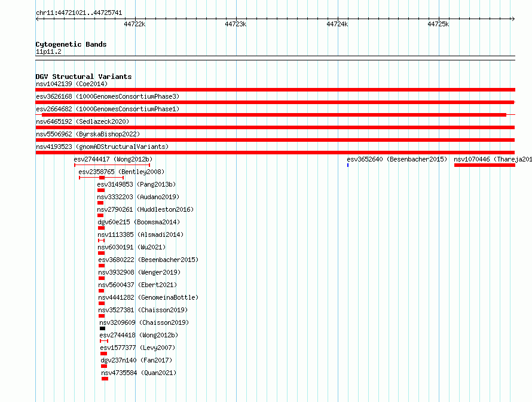The width and height of the screenshot is (532, 402).
Task: Select the esv2664682 (1000GenomesConsortiumPhase1) label
Action: click(x=108, y=109)
